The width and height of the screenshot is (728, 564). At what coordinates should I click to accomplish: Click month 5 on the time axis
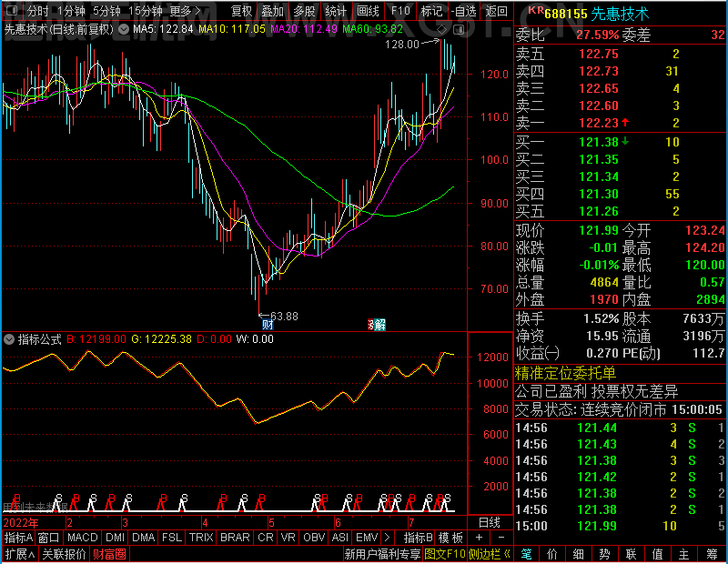271,523
